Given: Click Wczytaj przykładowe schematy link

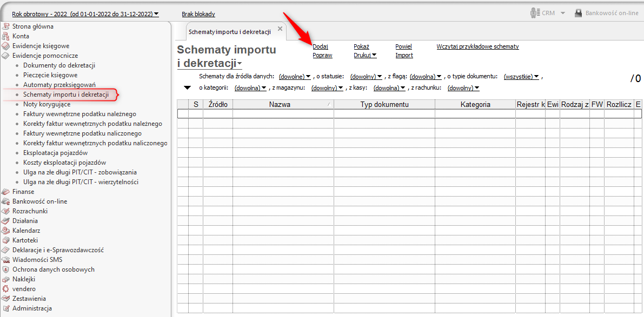Looking at the screenshot, I should [x=477, y=46].
